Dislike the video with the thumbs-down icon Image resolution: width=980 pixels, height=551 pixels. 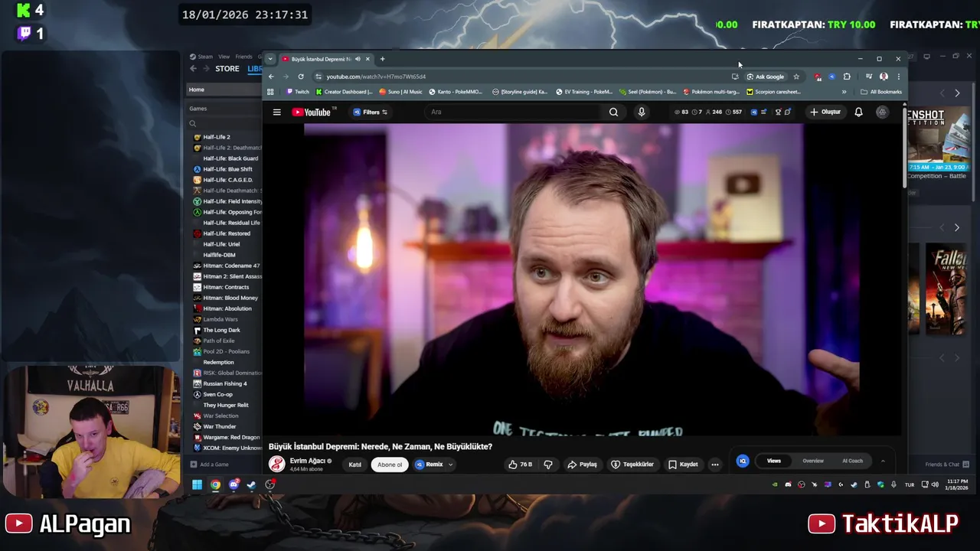(x=548, y=465)
